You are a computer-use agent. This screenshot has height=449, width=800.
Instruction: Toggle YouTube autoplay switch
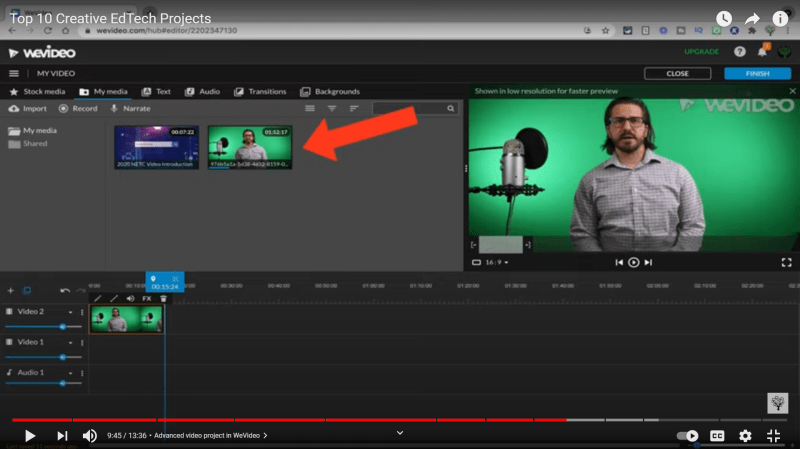pyautogui.click(x=688, y=436)
